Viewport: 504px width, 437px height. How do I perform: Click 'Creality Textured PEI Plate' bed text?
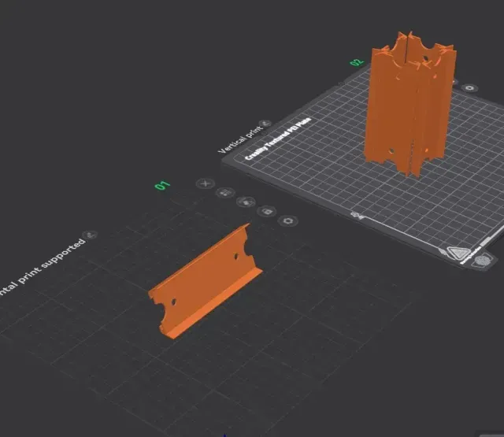[278, 139]
